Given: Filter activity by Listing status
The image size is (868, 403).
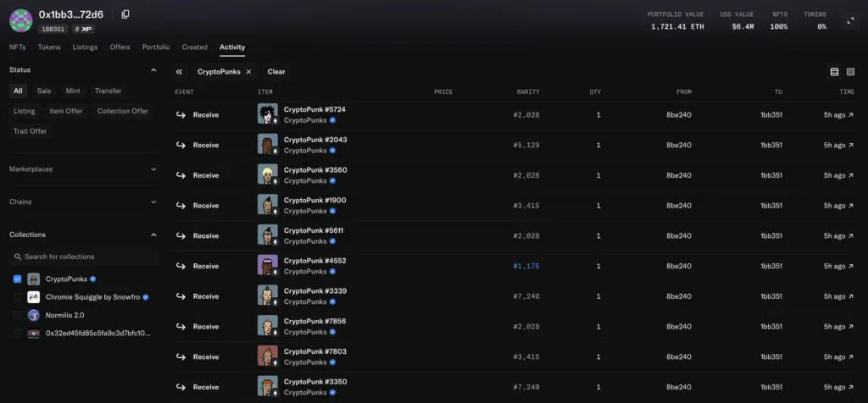Looking at the screenshot, I should (25, 111).
